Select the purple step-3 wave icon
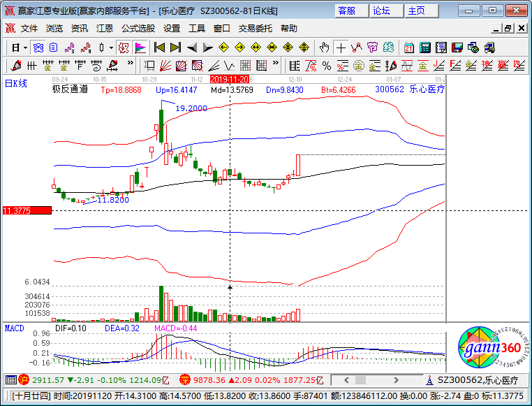The height and width of the screenshot is (406, 532). (x=70, y=48)
